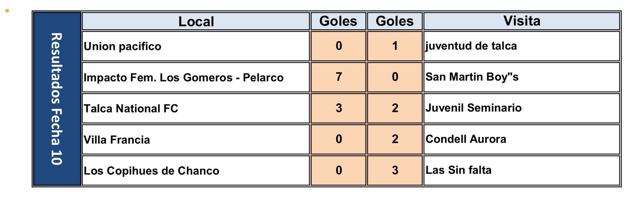Viewport: 644px width, 205px height.
Task: Click the Los Copihues de Chanco cell
Action: point(196,170)
